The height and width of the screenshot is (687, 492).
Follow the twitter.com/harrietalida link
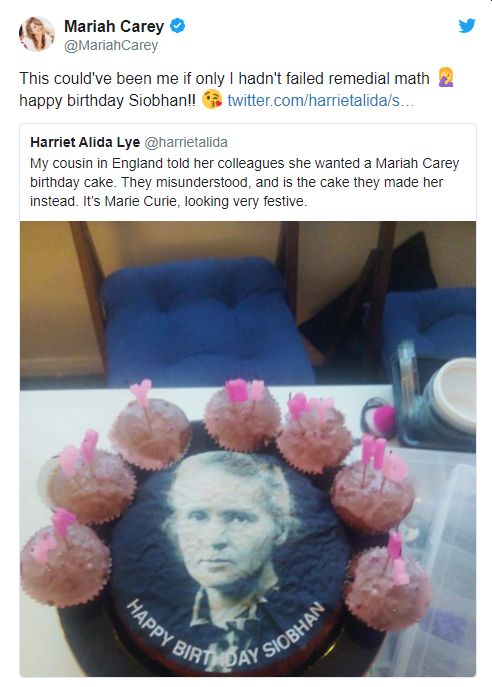coord(320,100)
